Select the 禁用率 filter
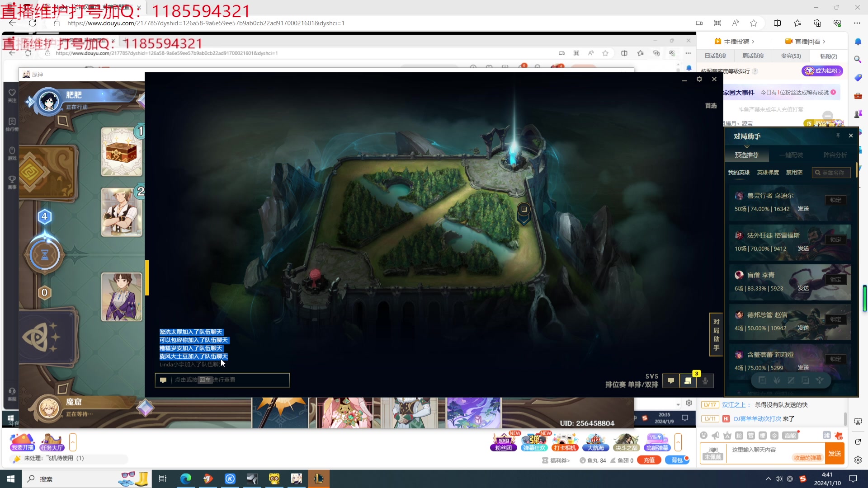The image size is (868, 488). [x=794, y=173]
